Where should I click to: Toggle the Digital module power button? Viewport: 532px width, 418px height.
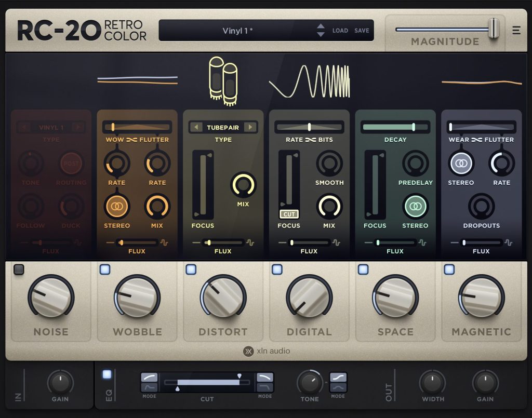click(x=277, y=269)
